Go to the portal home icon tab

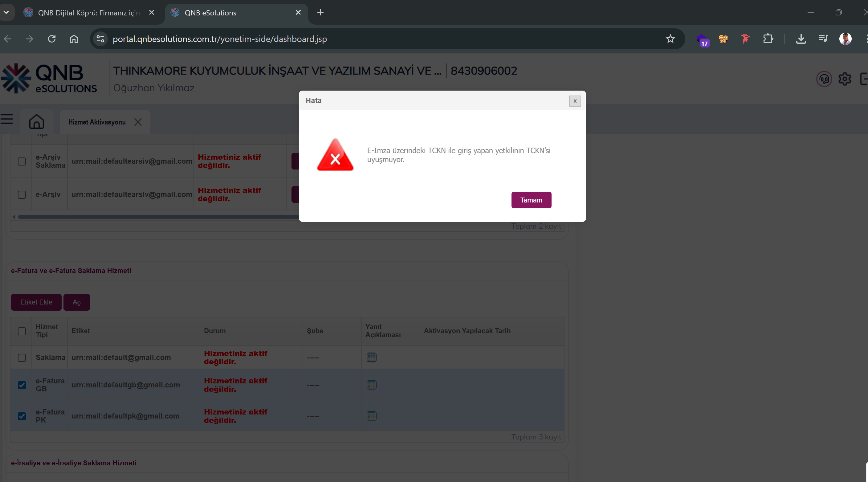point(36,121)
